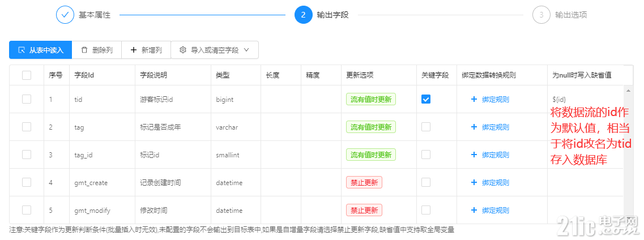Select row checkbox for tag_id
This screenshot has height=240, width=644.
click(27, 155)
